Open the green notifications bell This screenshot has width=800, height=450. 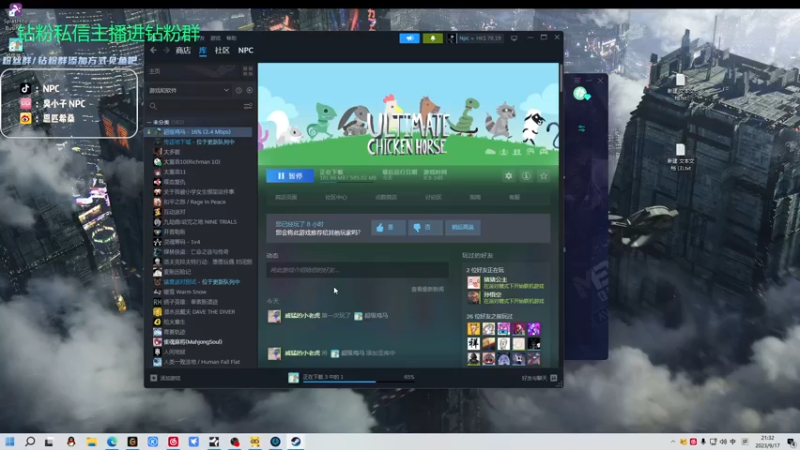point(433,38)
